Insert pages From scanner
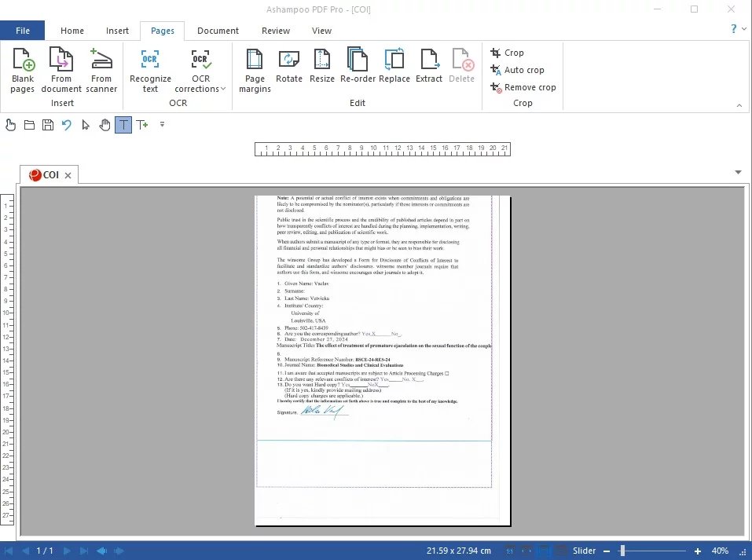The width and height of the screenshot is (752, 560). pos(101,70)
